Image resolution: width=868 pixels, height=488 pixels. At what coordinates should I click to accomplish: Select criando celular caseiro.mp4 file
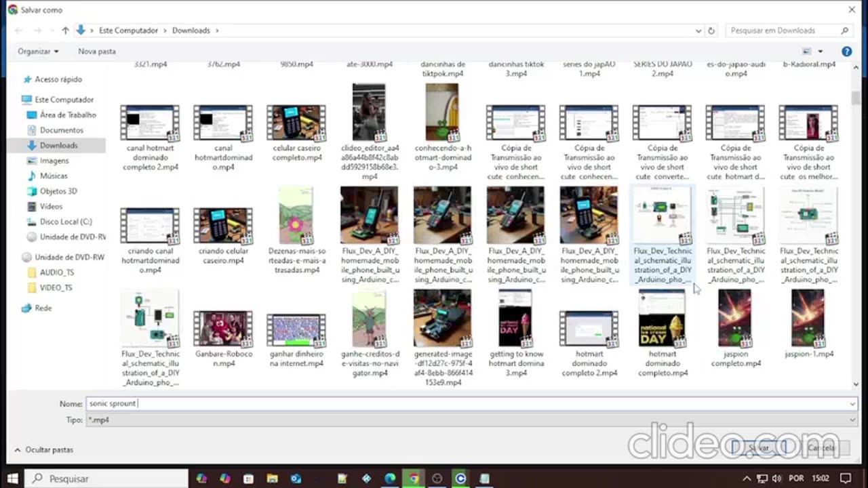[223, 237]
